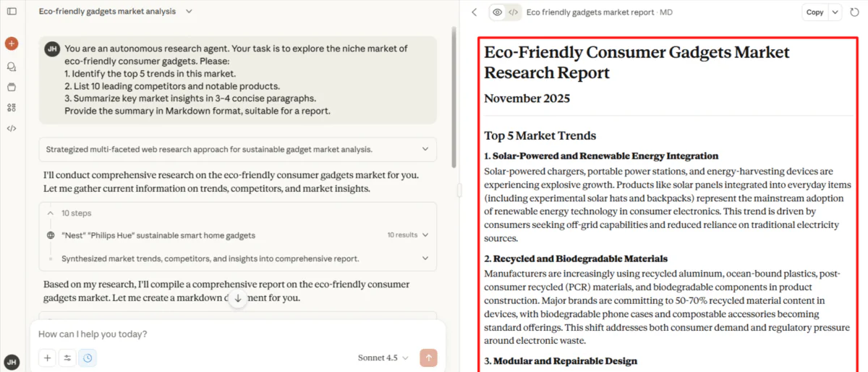Switch artifact to code view
868x372 pixels.
pos(513,12)
